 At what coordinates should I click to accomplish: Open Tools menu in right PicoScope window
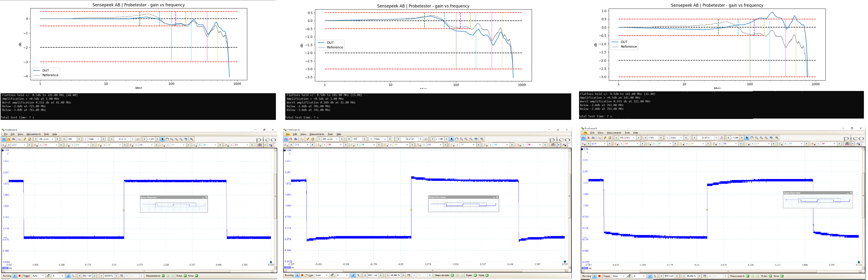(627, 133)
